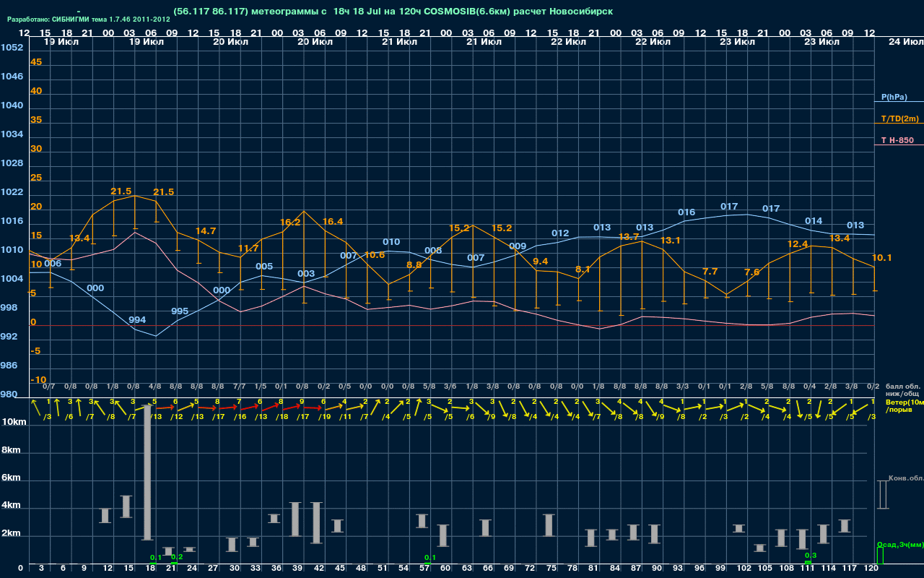
Task: Click the 1052 pressure axis label
Action: [12, 48]
